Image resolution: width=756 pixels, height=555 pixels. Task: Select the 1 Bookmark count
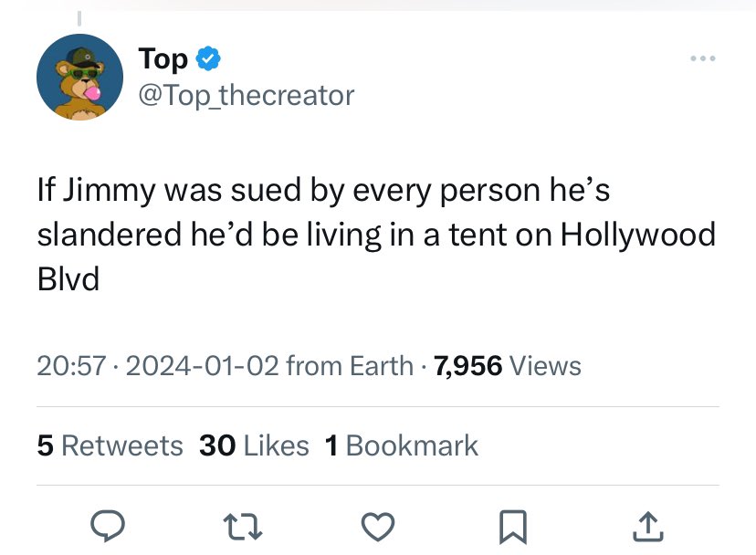tap(402, 445)
